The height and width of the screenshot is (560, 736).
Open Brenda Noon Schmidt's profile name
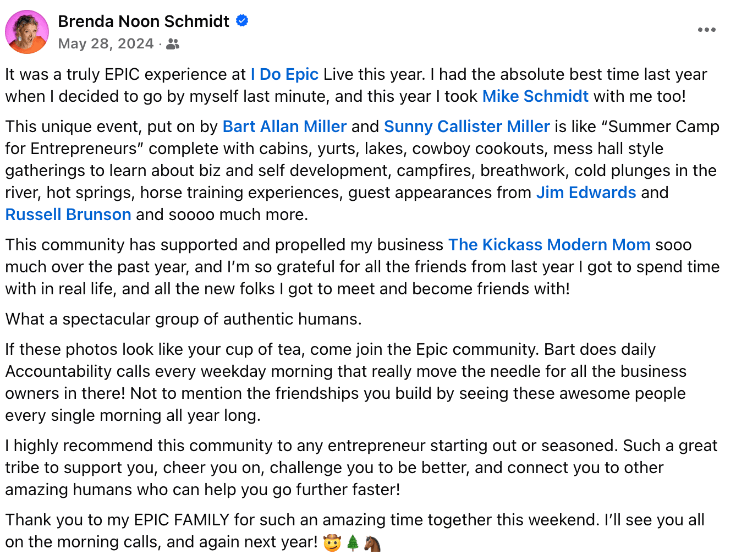[x=144, y=21]
